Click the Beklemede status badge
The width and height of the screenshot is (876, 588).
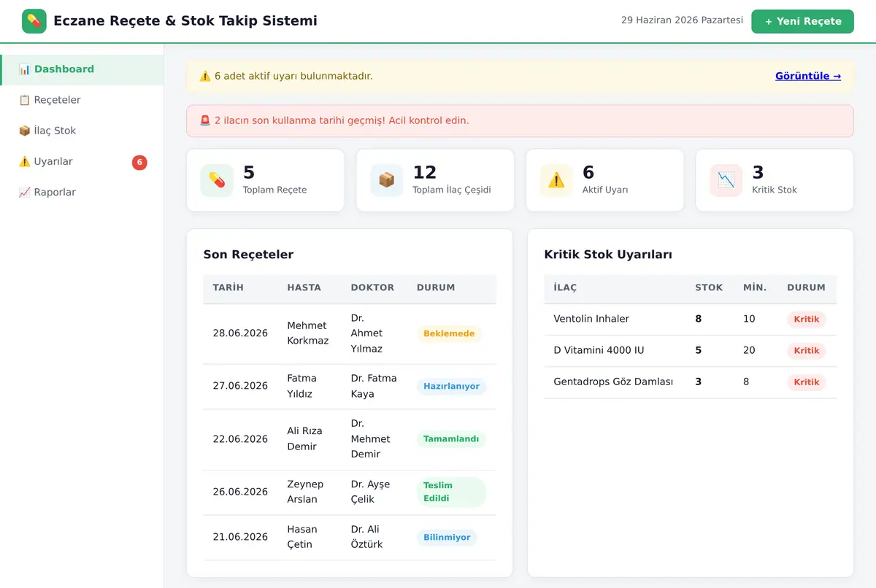(x=449, y=333)
